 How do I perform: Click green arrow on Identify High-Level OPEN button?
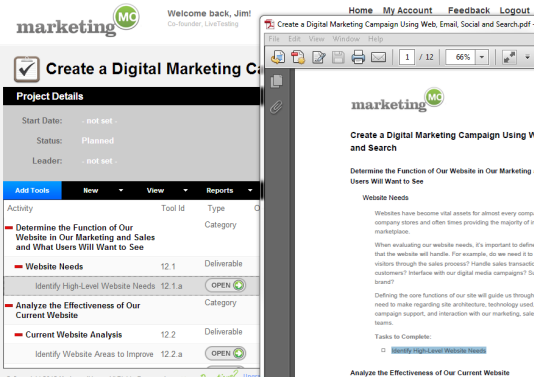coord(238,285)
